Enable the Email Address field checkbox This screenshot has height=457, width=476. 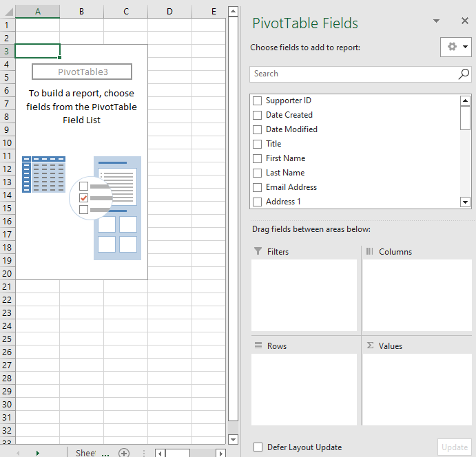(257, 187)
